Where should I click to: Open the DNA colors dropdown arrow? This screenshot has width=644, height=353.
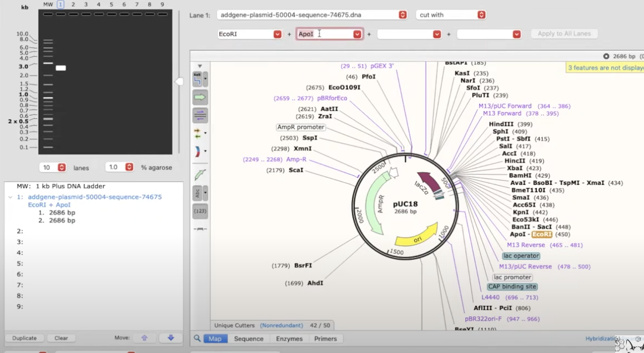click(205, 152)
